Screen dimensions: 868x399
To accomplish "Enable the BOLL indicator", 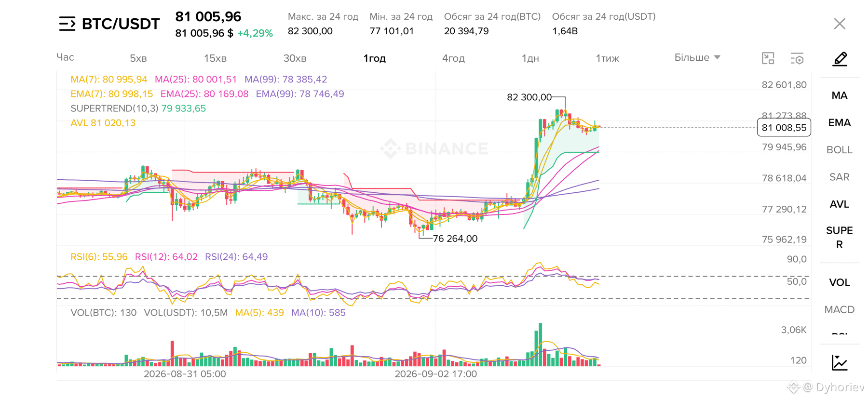I will point(840,150).
